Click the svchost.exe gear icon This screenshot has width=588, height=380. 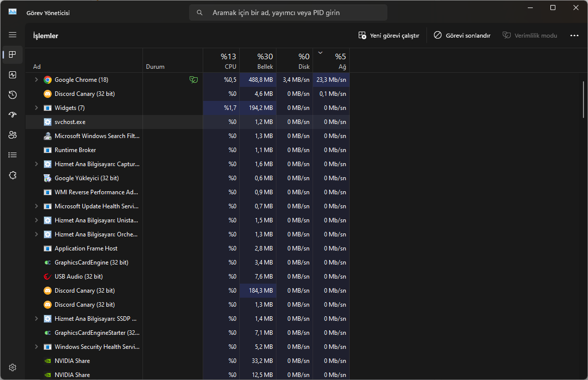click(x=48, y=122)
